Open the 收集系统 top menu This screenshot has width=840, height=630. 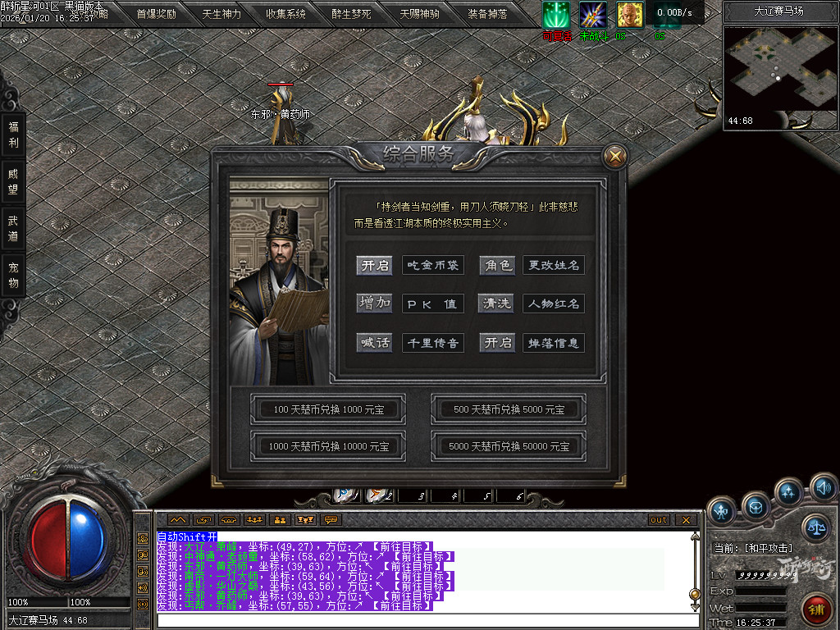tap(285, 14)
